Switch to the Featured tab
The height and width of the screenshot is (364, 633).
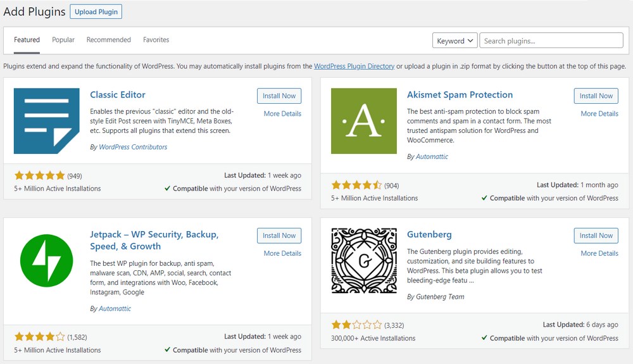click(x=27, y=39)
